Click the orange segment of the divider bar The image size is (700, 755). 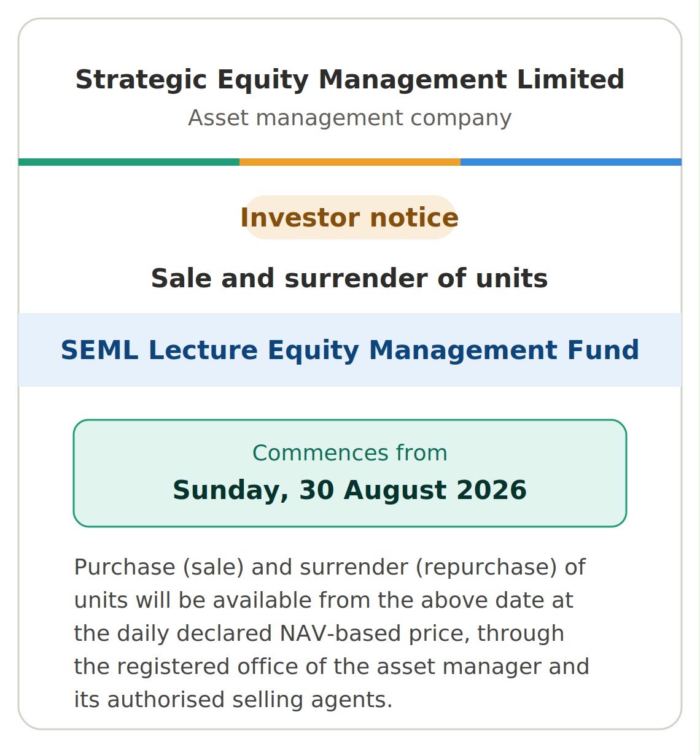point(350,162)
